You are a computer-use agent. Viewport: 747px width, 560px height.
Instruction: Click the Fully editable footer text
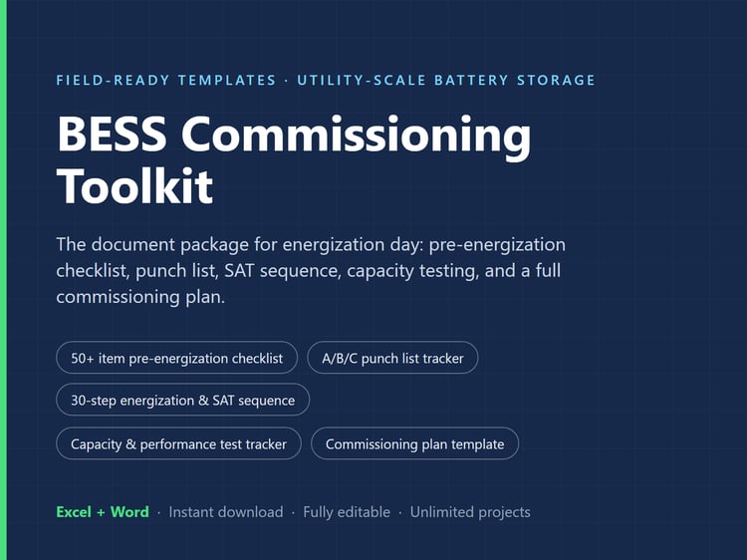347,512
